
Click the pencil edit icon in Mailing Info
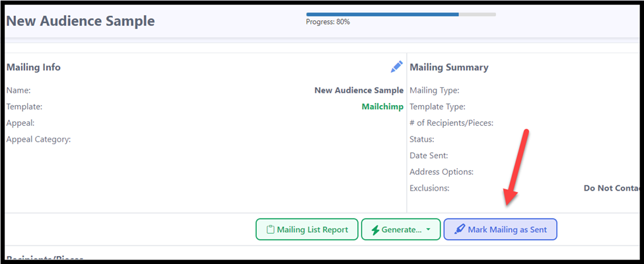click(396, 67)
